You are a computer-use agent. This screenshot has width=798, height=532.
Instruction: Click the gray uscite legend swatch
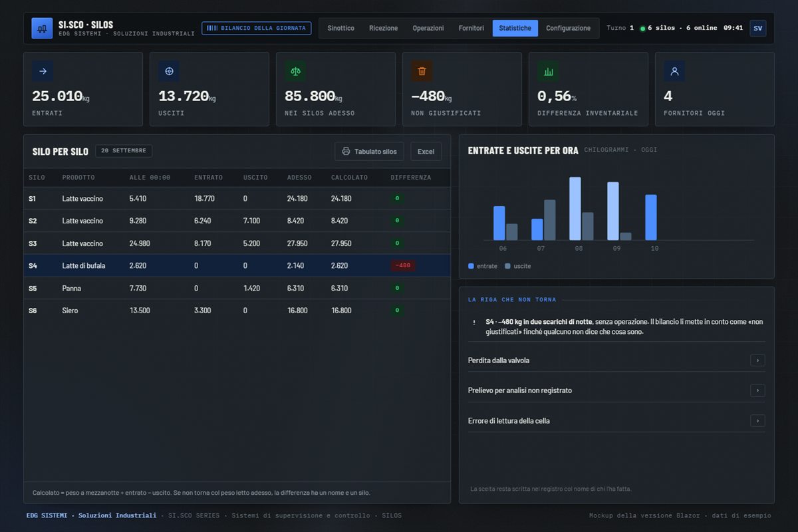point(508,266)
